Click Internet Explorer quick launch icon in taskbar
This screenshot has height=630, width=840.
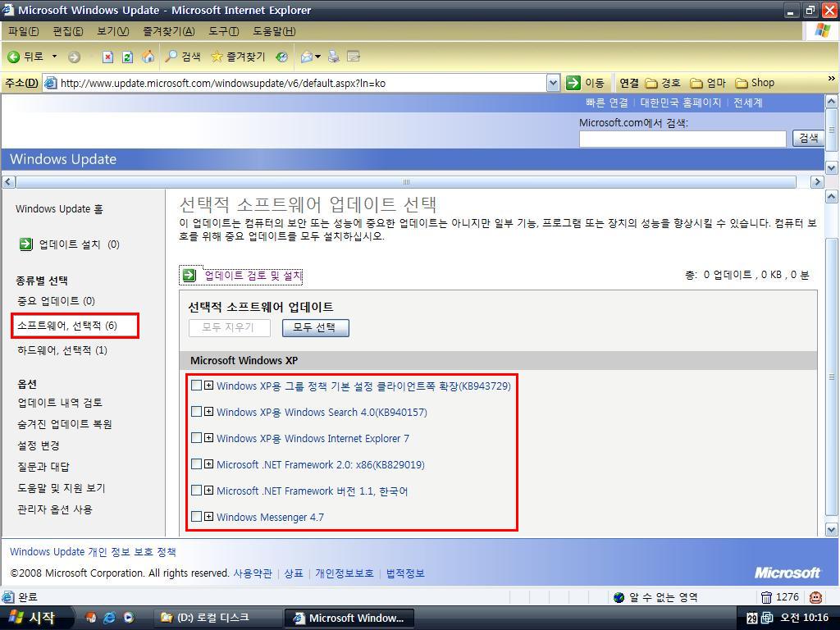pos(109,618)
